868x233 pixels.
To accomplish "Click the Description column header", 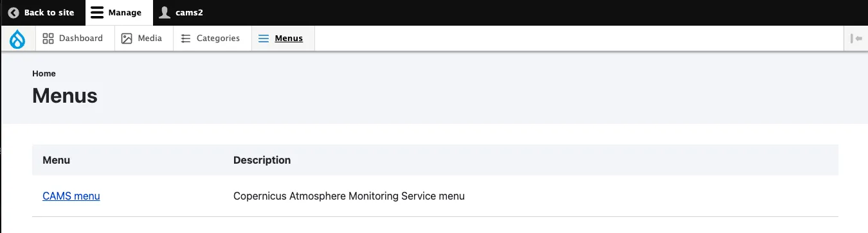I will 262,160.
